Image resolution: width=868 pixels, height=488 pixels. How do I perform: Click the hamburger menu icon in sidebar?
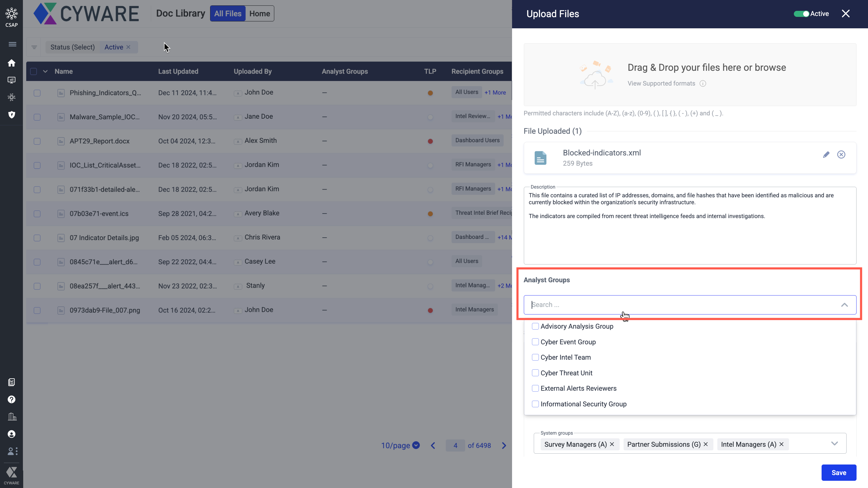[x=12, y=44]
